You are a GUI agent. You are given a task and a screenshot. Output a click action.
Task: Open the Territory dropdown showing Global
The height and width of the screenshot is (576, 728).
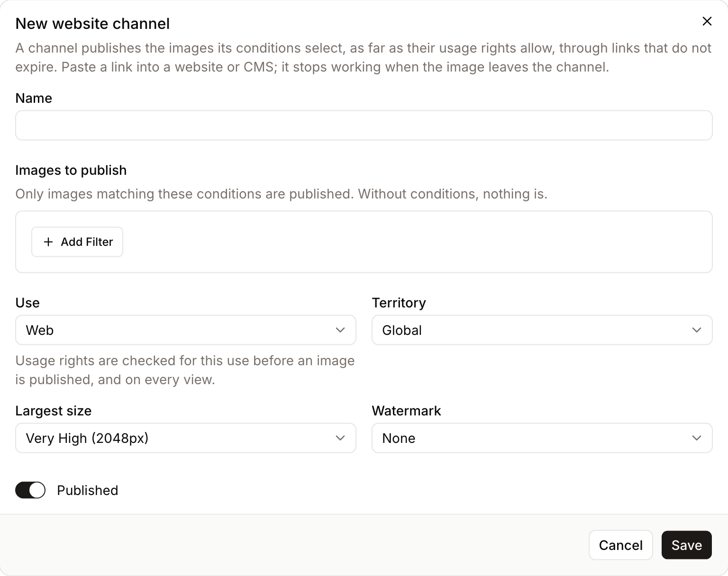pos(542,330)
